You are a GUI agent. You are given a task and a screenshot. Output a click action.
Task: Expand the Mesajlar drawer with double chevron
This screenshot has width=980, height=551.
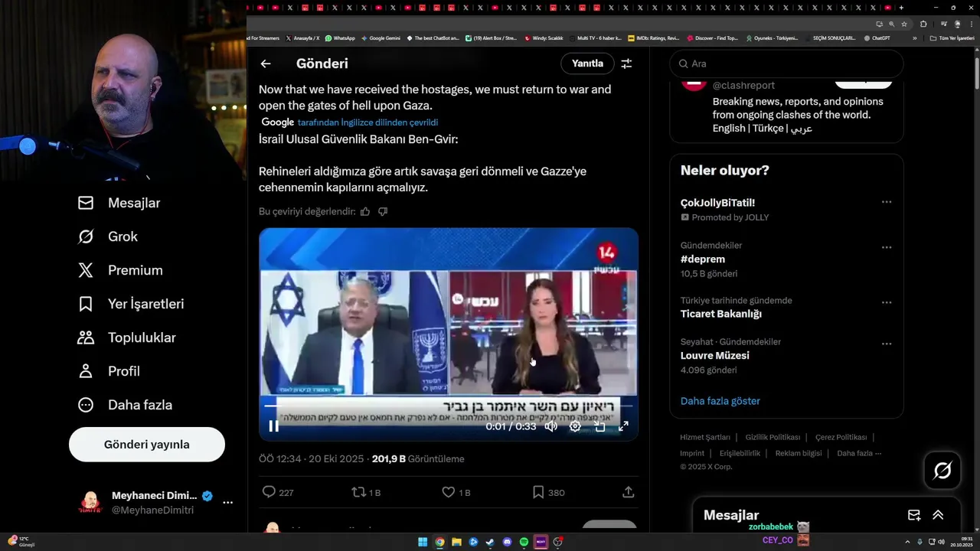click(x=938, y=515)
